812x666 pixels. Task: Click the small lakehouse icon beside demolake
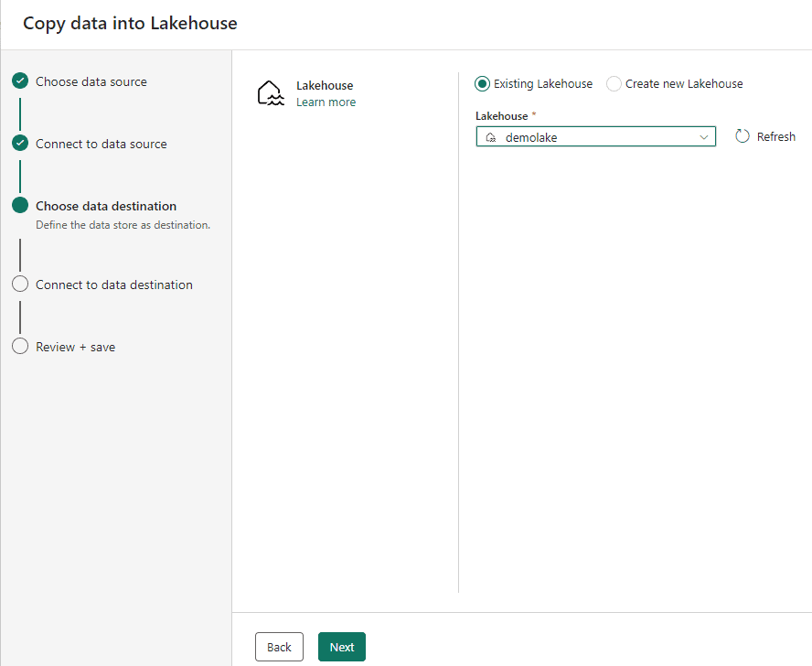click(491, 137)
